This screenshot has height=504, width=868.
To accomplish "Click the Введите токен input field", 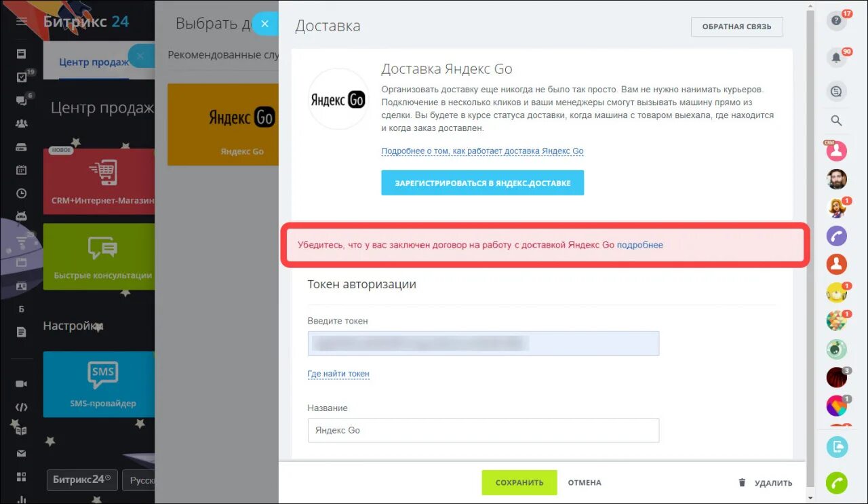I will 484,343.
